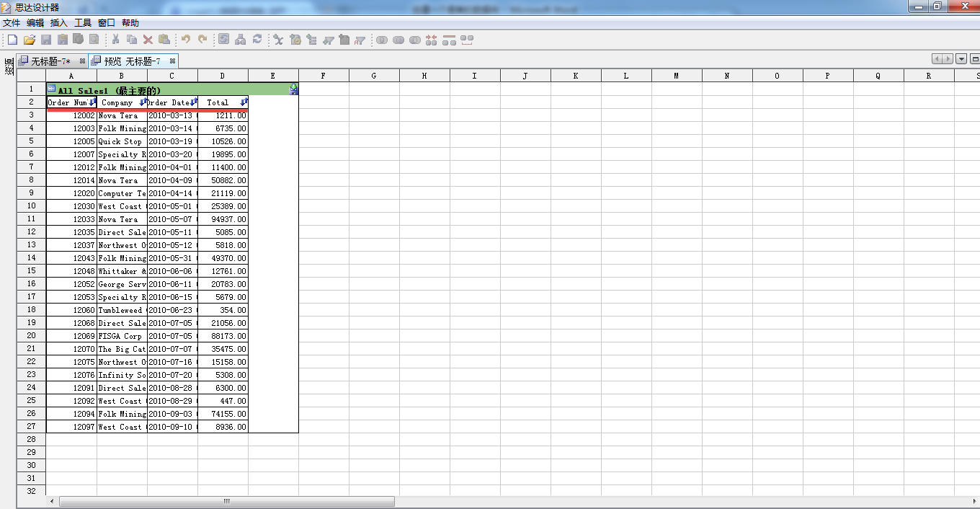This screenshot has height=509, width=980.
Task: Click the green download icon in All Sales1 header
Action: tap(293, 89)
